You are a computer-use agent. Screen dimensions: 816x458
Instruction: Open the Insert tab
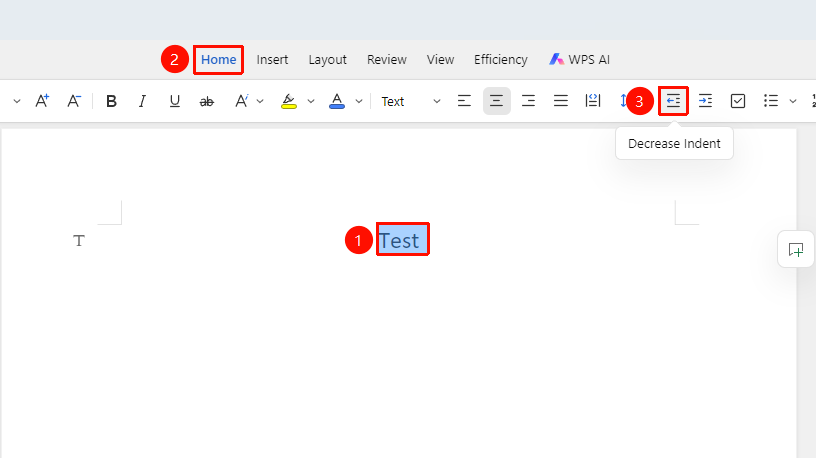(x=272, y=60)
